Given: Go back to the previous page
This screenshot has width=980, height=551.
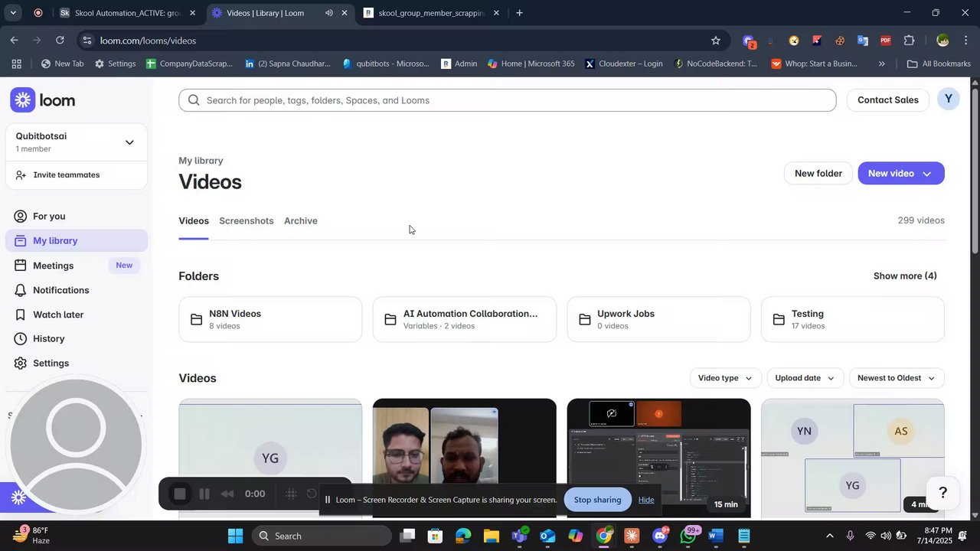Looking at the screenshot, I should point(14,41).
